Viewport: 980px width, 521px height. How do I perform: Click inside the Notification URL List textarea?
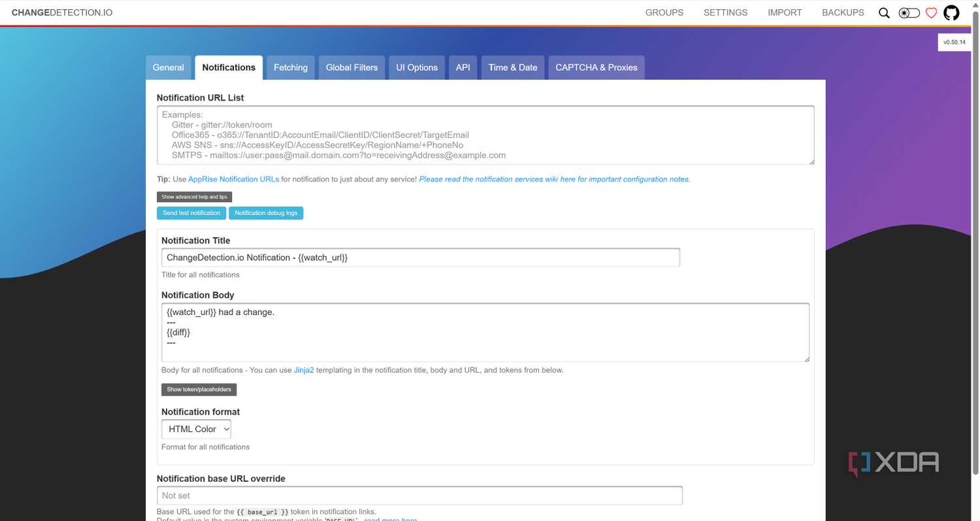coord(485,135)
